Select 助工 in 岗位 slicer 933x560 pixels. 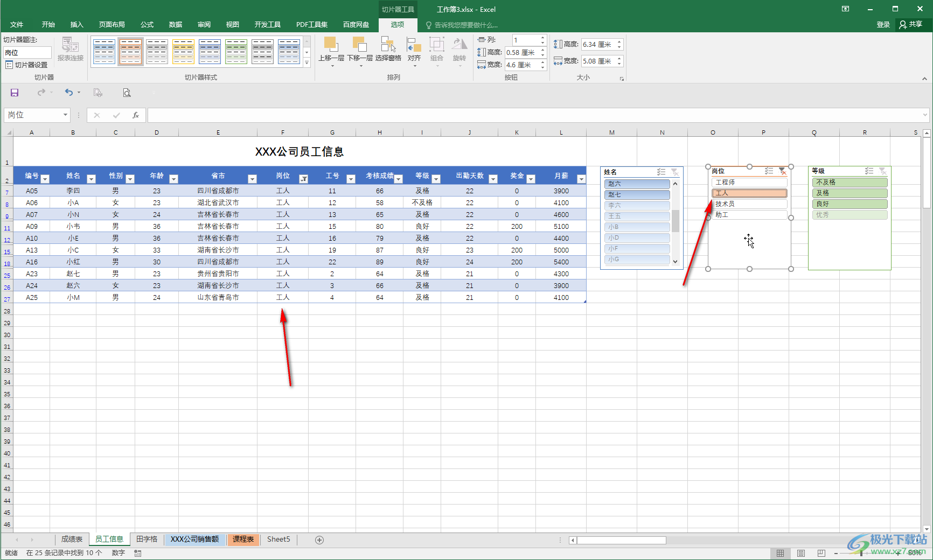(x=749, y=215)
